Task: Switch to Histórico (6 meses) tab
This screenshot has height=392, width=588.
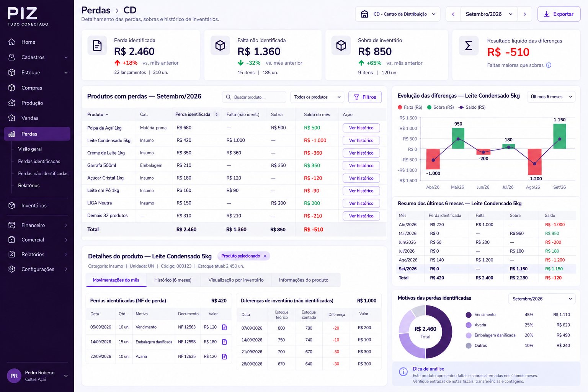Action: pyautogui.click(x=173, y=280)
